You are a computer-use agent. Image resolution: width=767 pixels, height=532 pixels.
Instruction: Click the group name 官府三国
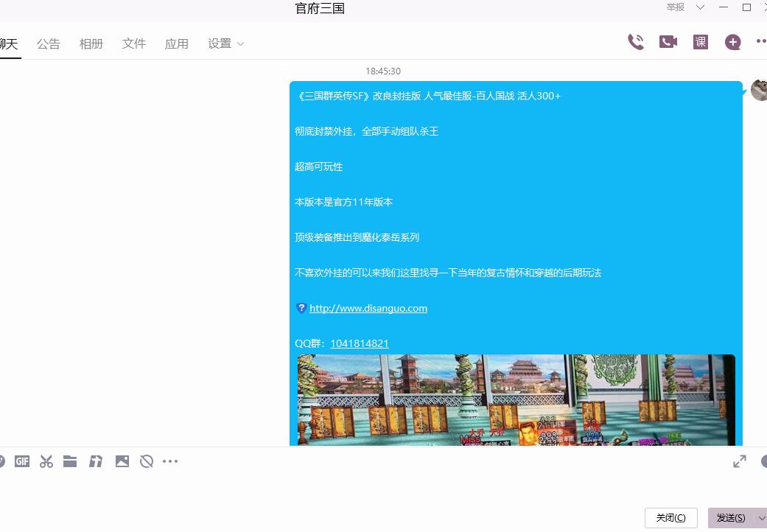[320, 8]
